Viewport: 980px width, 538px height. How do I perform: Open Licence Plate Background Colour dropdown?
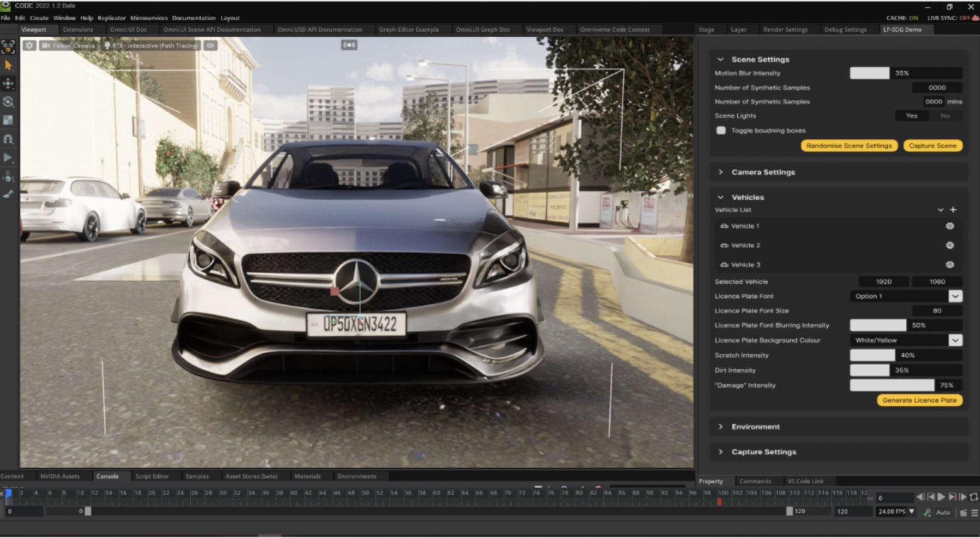pyautogui.click(x=906, y=340)
